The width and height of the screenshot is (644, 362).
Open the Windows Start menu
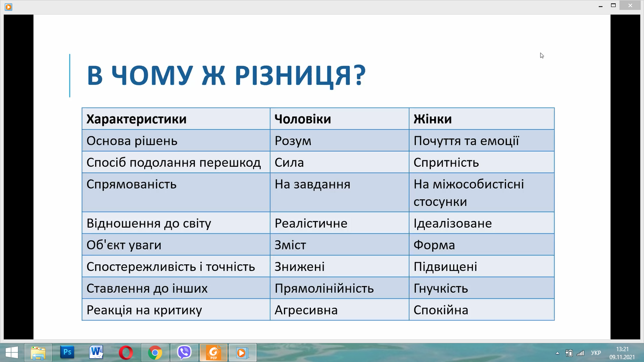pos(11,353)
